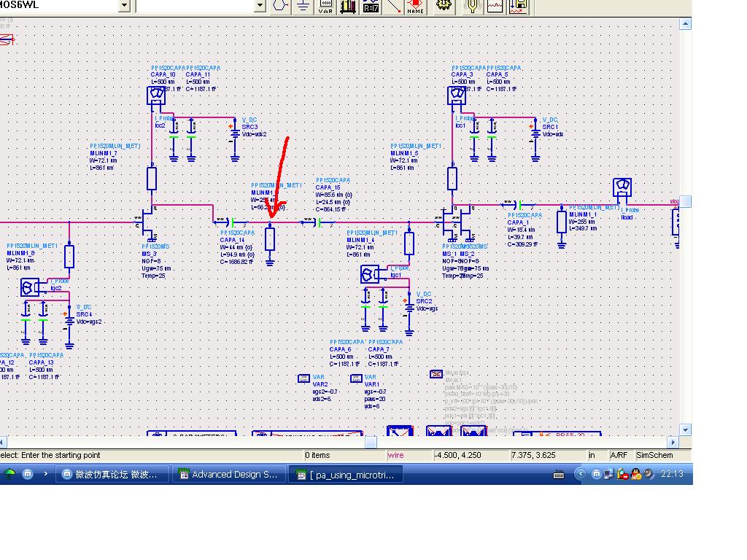Click the horizontal scrollbar left arrow
747x560 pixels.
point(3,442)
